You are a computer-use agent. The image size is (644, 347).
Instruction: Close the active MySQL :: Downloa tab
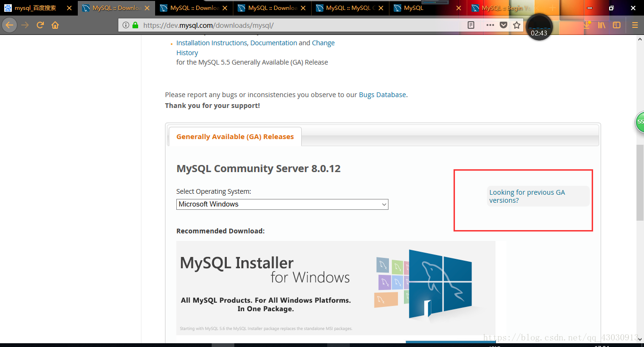click(147, 8)
